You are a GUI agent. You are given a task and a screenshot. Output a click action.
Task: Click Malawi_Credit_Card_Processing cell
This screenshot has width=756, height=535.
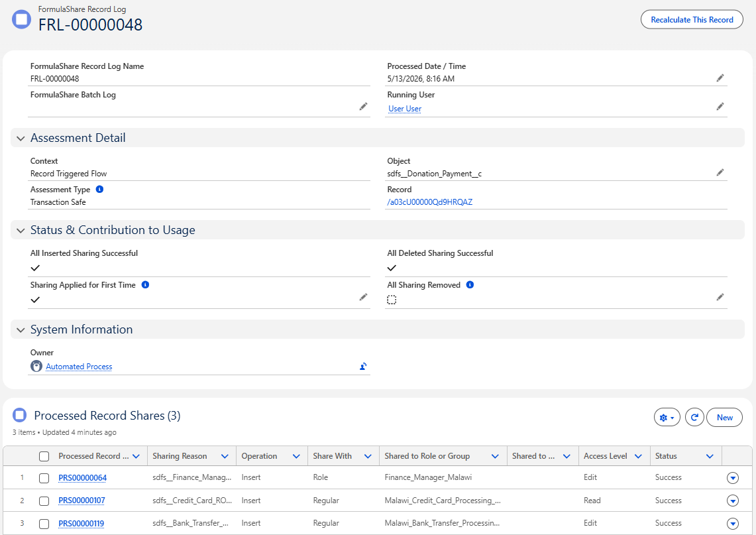[443, 501]
